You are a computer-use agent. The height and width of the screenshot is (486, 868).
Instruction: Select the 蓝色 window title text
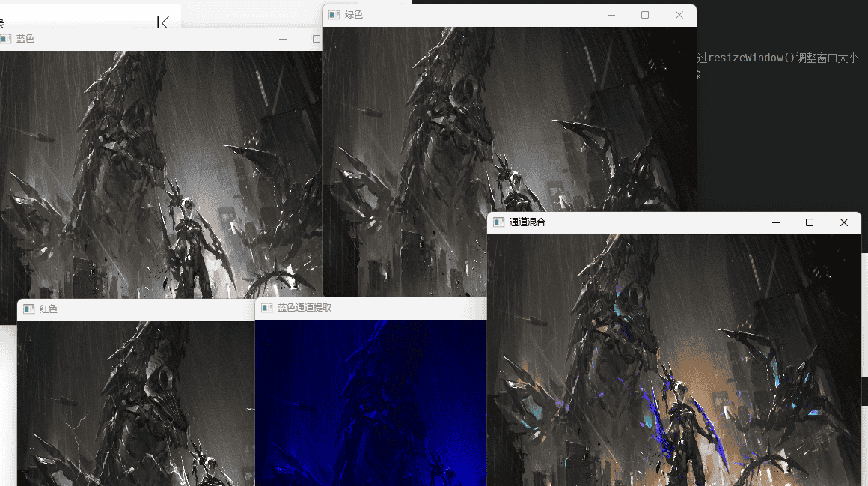tap(25, 39)
